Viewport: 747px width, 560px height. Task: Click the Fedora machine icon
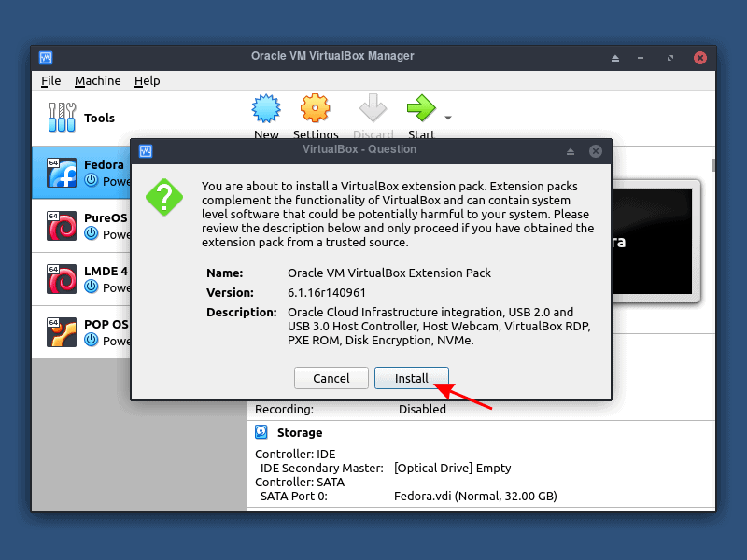(62, 172)
